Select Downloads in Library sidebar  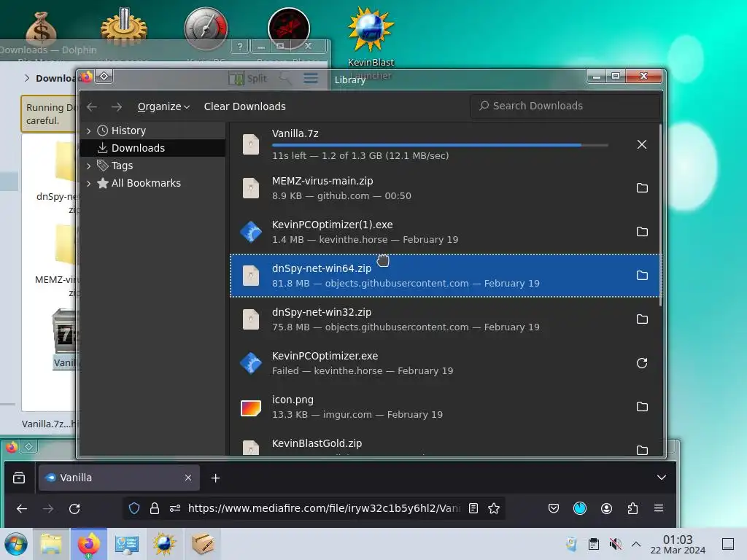pyautogui.click(x=152, y=148)
